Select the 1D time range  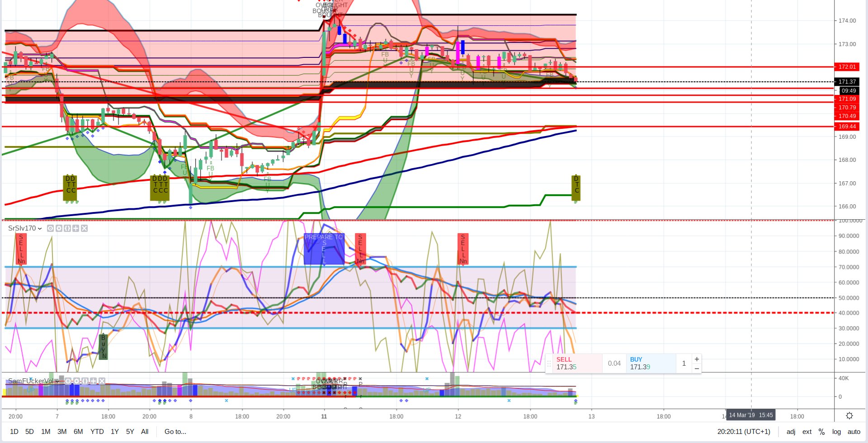[14, 432]
